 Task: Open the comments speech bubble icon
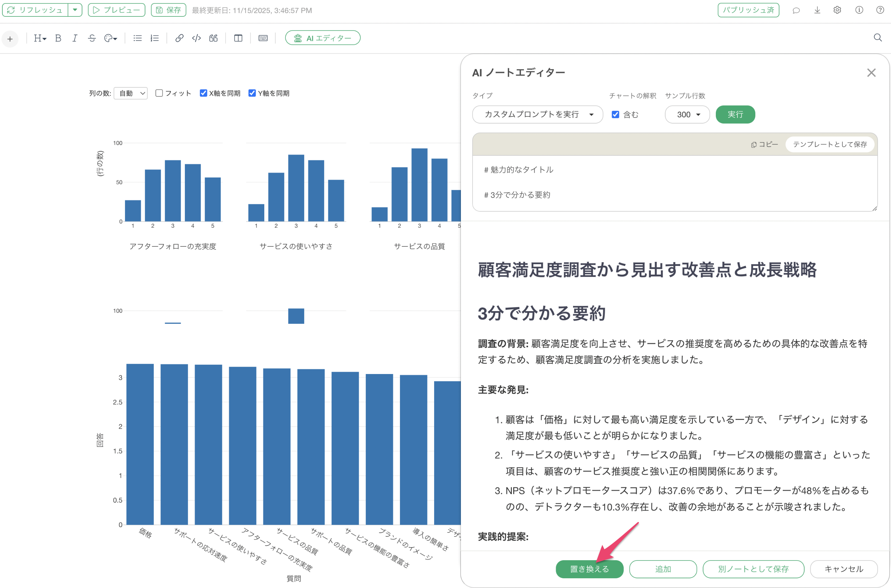796,10
